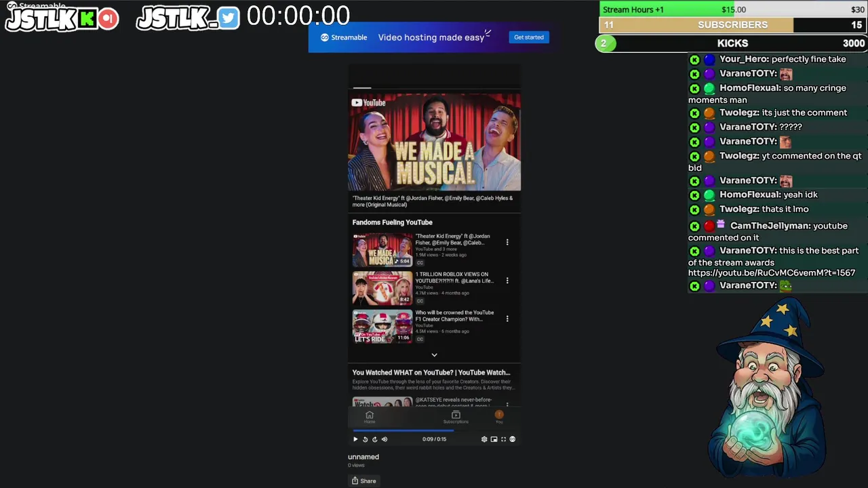The width and height of the screenshot is (868, 488).
Task: Enter fullscreen mode in the player
Action: pyautogui.click(x=503, y=439)
